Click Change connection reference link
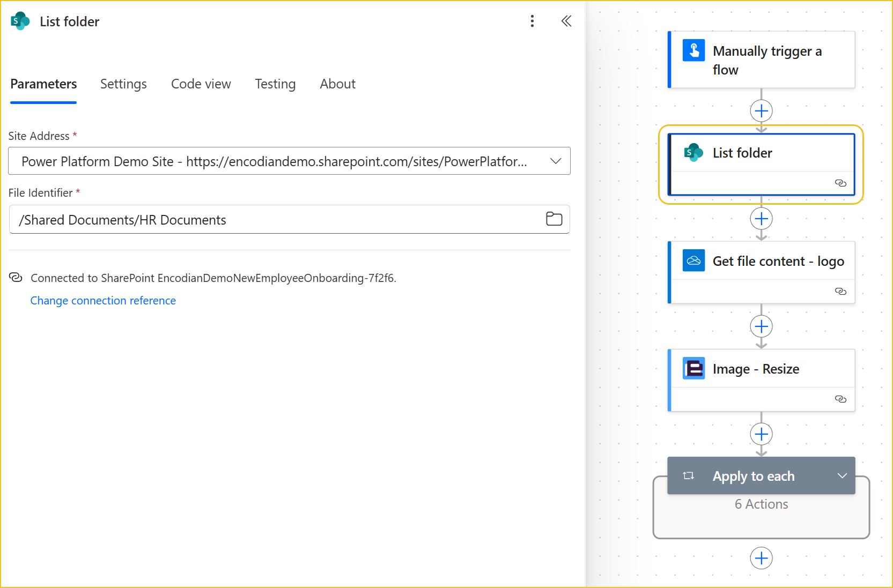The width and height of the screenshot is (893, 588). coord(103,301)
